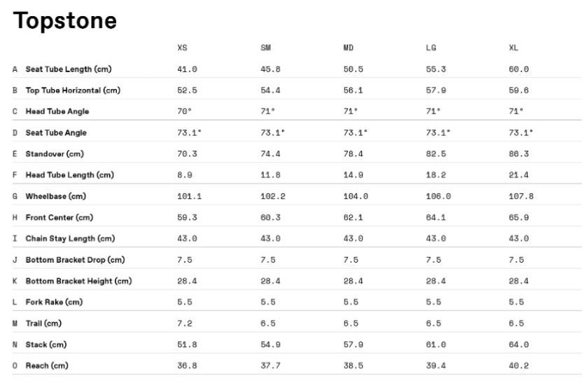Click the Reach value 40.2 for XL
This screenshot has width=588, height=384.
coord(519,366)
